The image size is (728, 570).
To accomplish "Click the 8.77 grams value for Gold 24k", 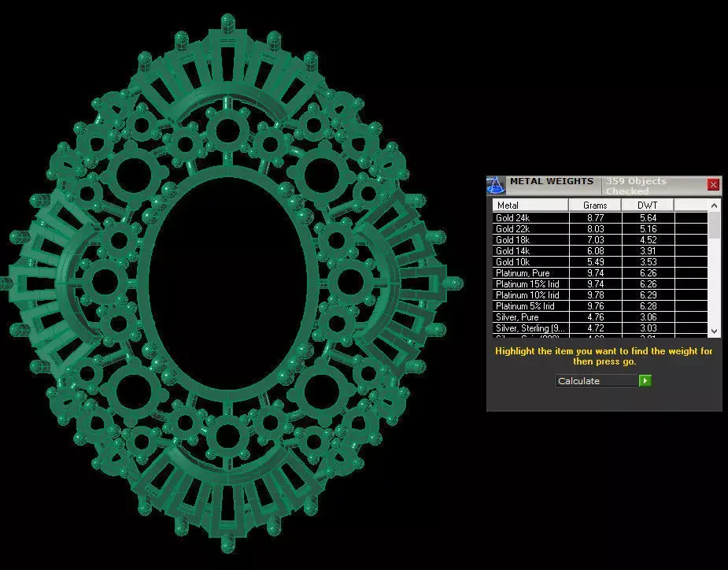I will point(595,217).
